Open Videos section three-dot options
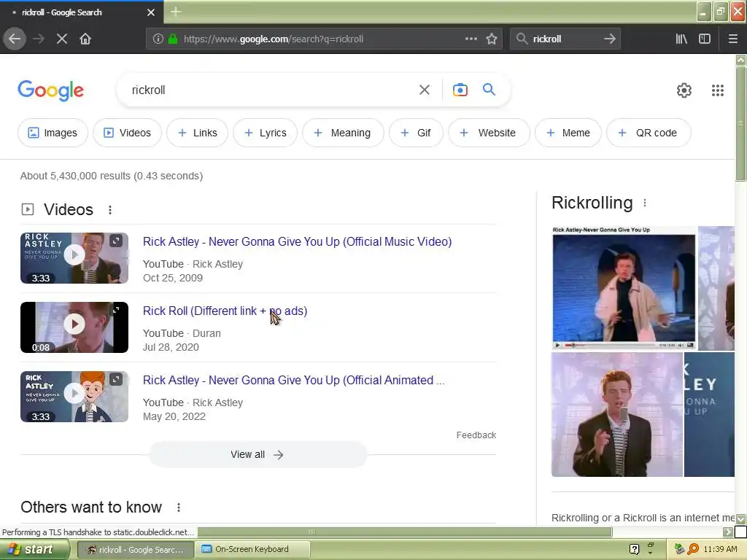 (110, 210)
